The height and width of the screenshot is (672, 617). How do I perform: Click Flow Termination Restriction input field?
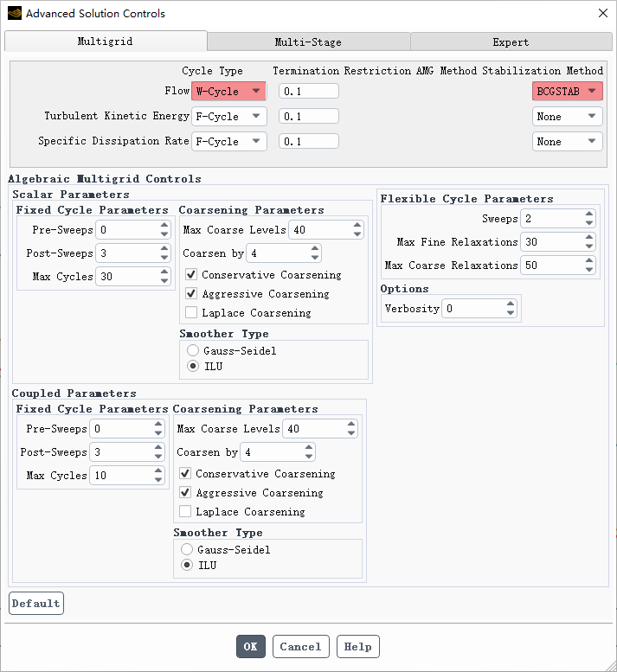[x=308, y=91]
